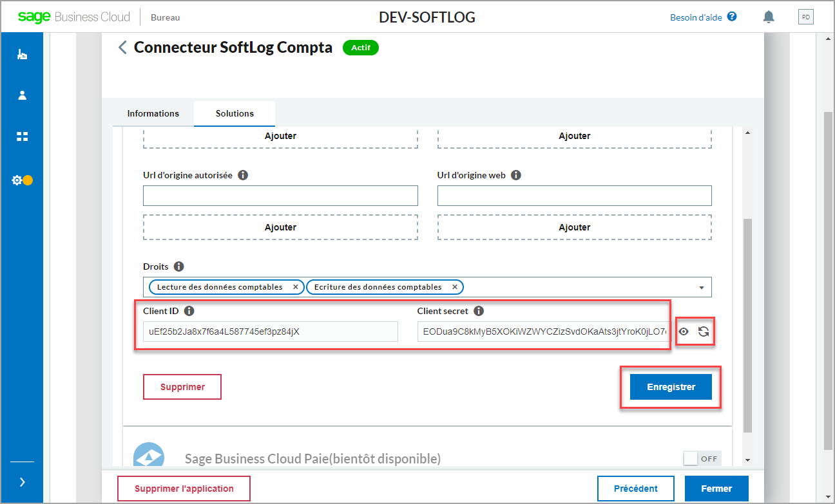The image size is (835, 504).
Task: Show info icon next to Client secret
Action: pos(479,311)
